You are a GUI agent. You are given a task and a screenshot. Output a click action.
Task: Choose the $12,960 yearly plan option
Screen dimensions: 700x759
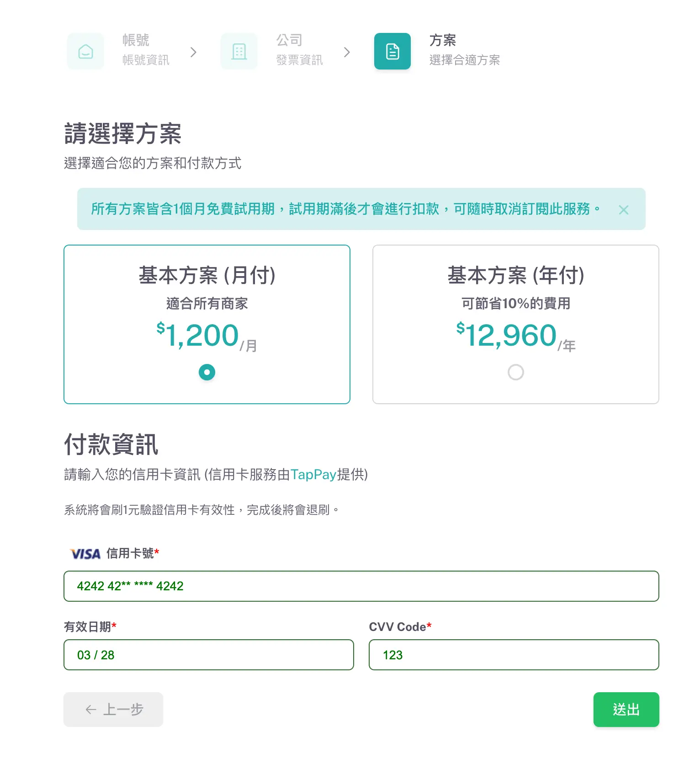[x=515, y=324]
